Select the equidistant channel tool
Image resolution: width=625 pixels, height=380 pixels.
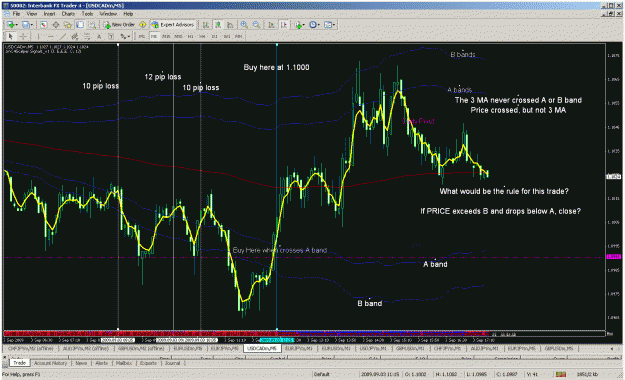pos(75,36)
